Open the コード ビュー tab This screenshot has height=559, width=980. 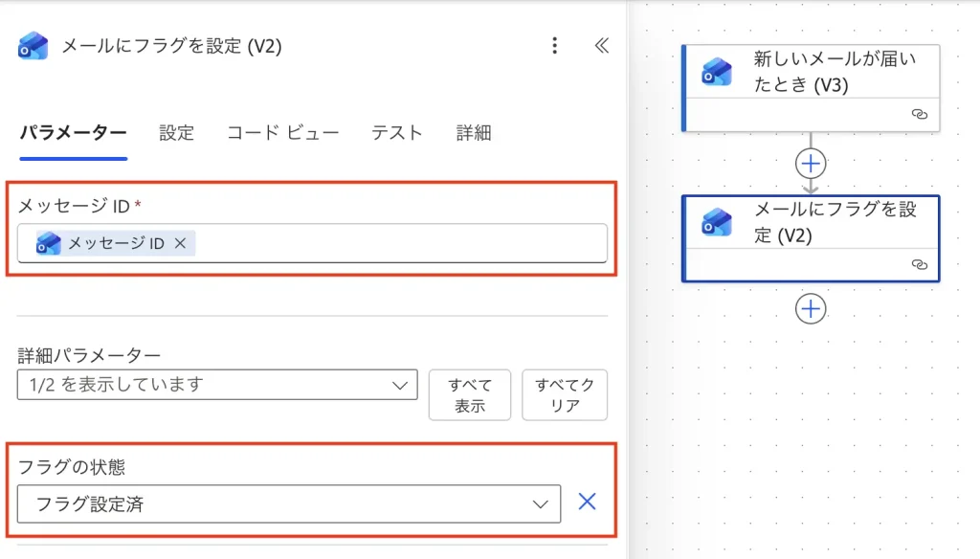coord(282,133)
